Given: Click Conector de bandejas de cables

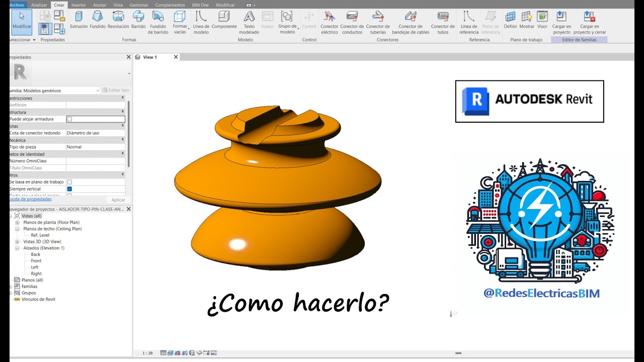Looking at the screenshot, I should pyautogui.click(x=411, y=23).
